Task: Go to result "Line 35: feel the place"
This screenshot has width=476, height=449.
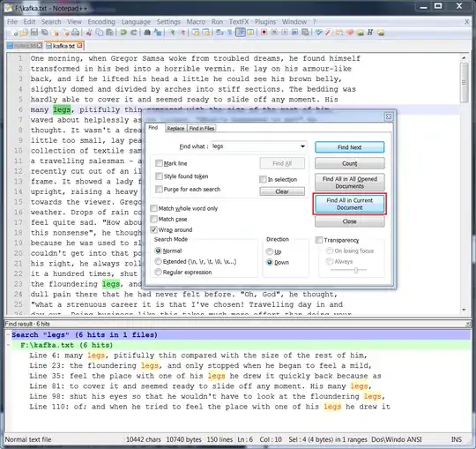Action: 205,376
